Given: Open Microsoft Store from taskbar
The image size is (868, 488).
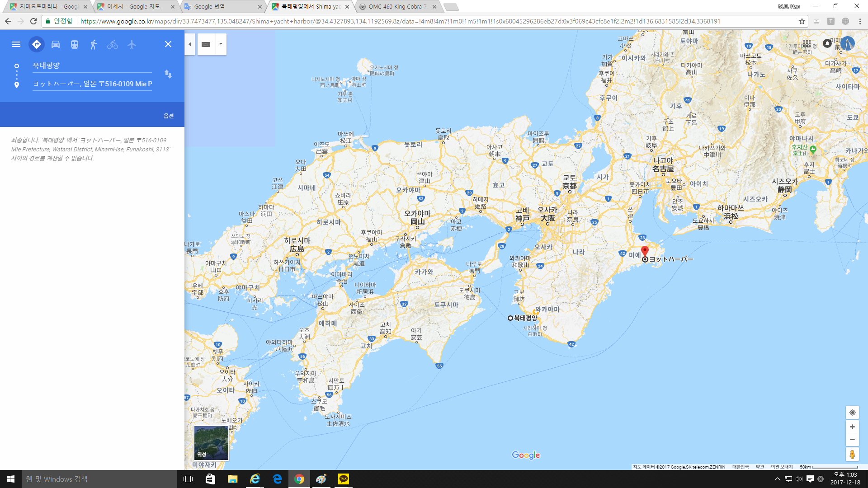Looking at the screenshot, I should [x=210, y=479].
